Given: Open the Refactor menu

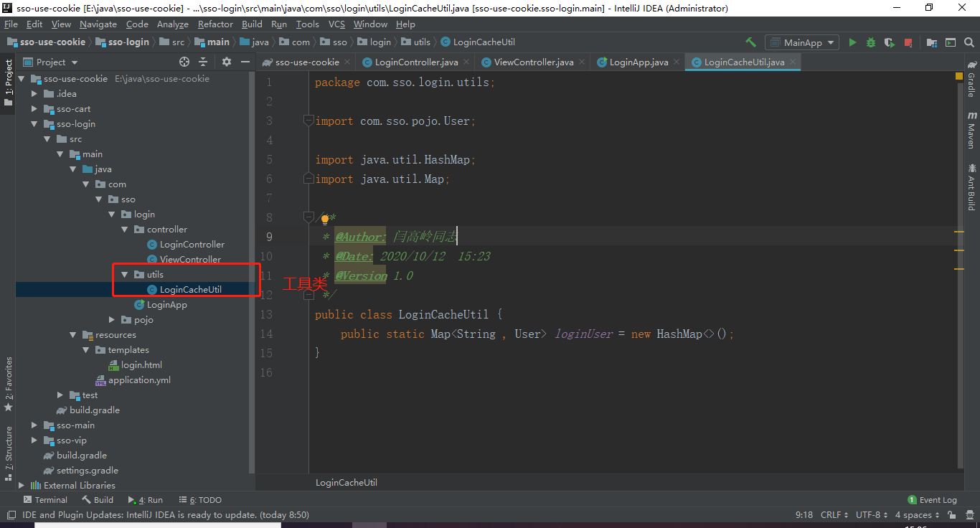Looking at the screenshot, I should (x=215, y=24).
